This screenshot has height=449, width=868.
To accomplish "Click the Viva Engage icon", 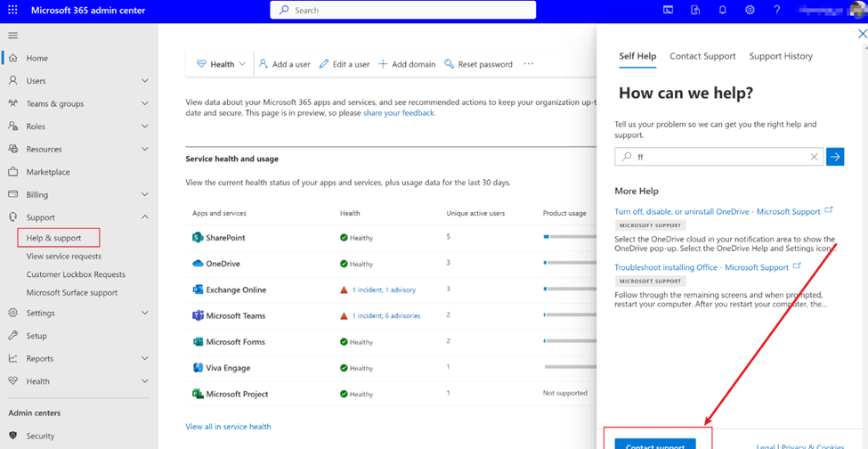I will point(198,368).
